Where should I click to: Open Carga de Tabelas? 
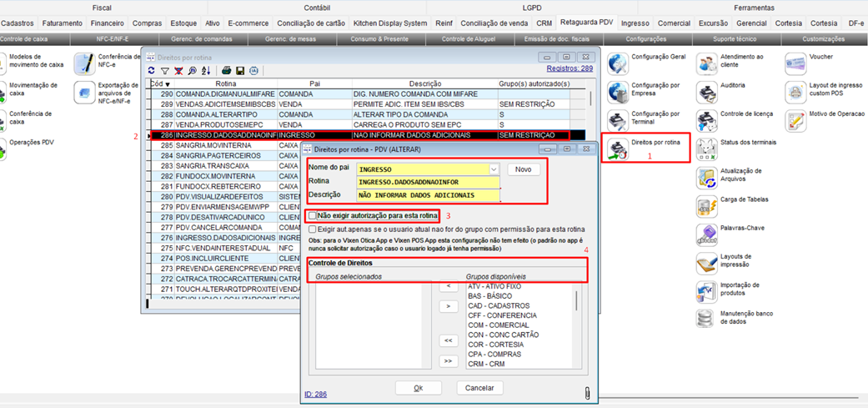(x=707, y=205)
